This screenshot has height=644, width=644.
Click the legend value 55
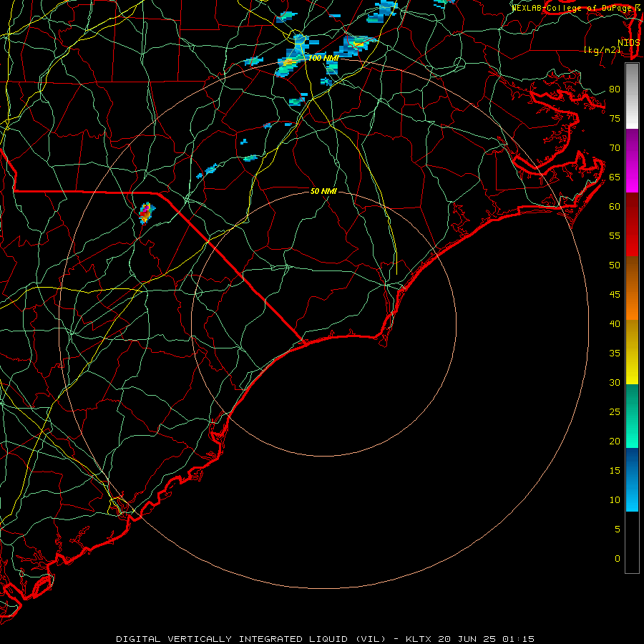click(x=615, y=235)
